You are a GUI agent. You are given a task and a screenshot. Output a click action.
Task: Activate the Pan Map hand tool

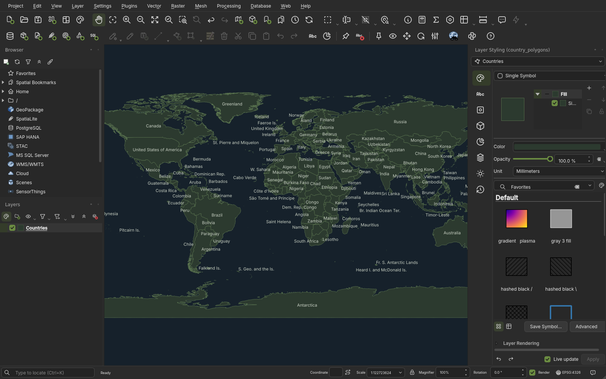coord(99,20)
